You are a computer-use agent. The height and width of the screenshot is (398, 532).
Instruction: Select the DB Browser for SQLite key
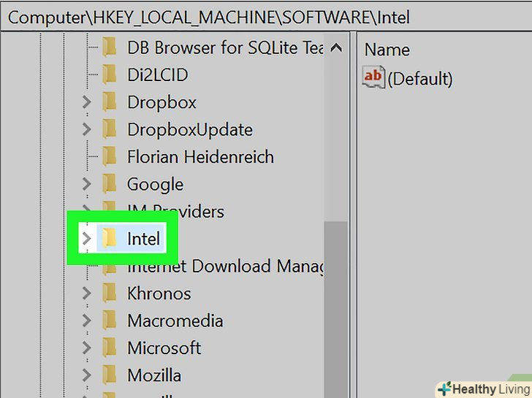[225, 47]
